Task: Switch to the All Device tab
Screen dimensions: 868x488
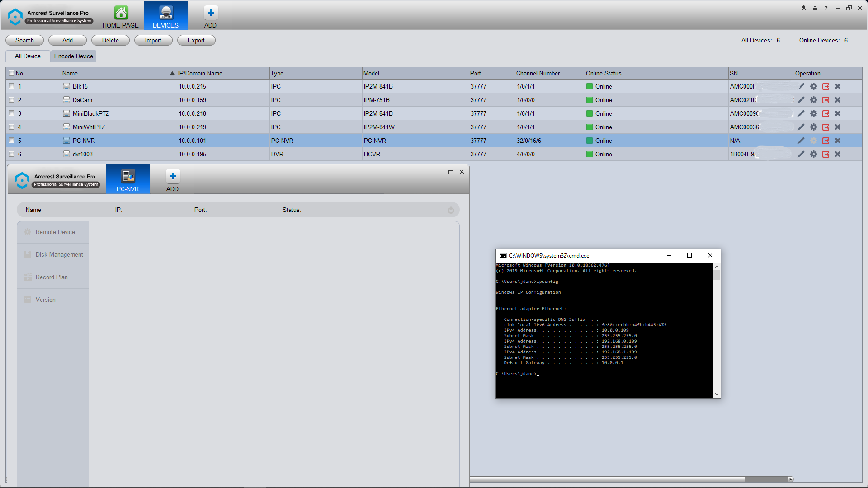Action: pos(28,56)
